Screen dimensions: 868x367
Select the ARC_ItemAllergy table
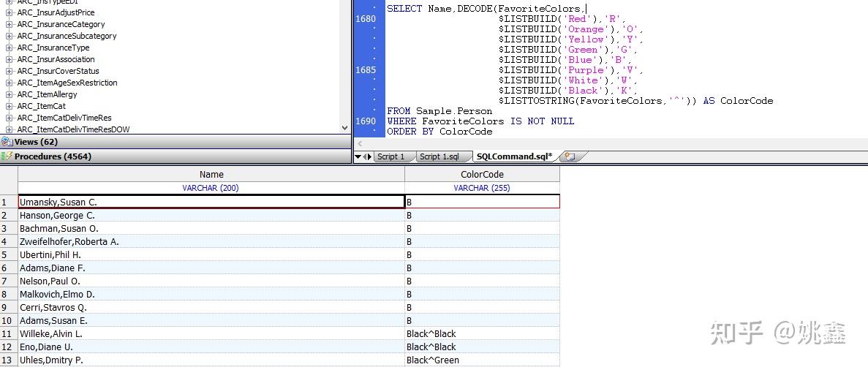(47, 94)
